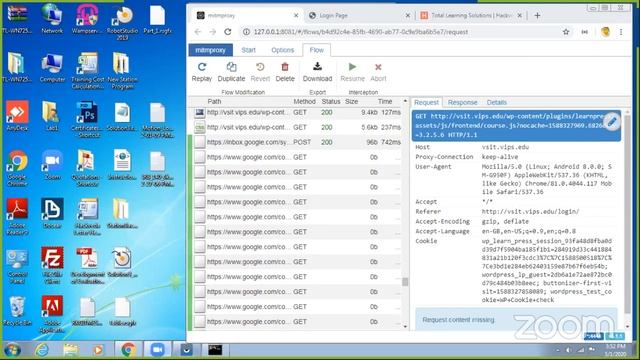The height and width of the screenshot is (360, 640).
Task: Sort flows by Time column header
Action: pyautogui.click(x=385, y=101)
